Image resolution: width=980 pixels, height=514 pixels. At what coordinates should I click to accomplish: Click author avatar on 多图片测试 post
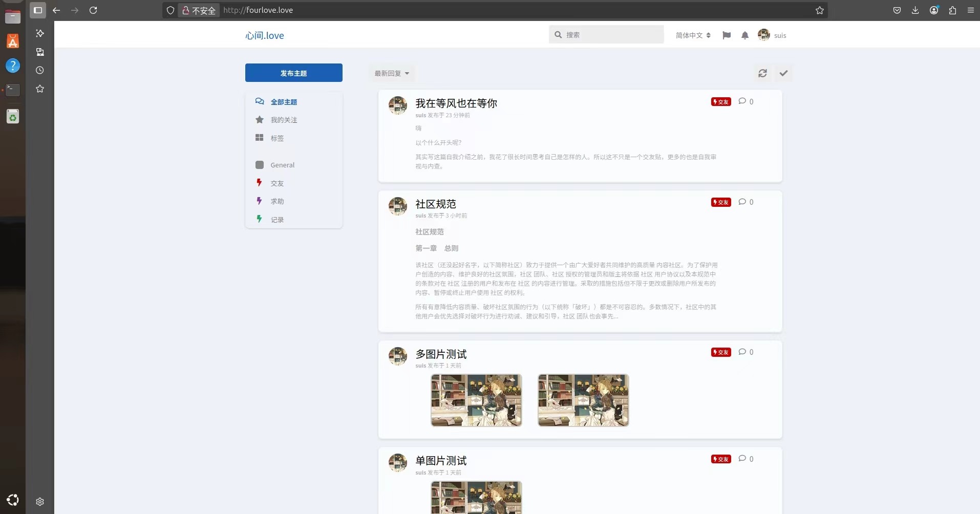point(398,356)
